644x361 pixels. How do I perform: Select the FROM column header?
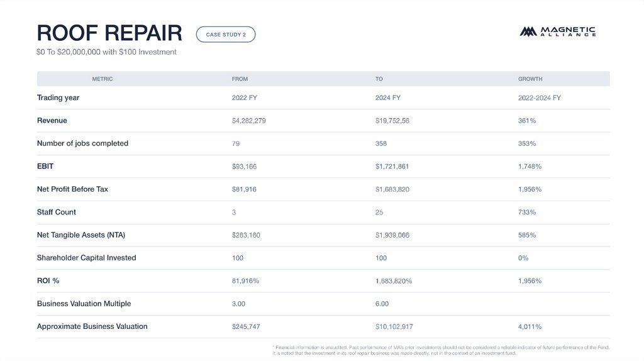point(240,79)
